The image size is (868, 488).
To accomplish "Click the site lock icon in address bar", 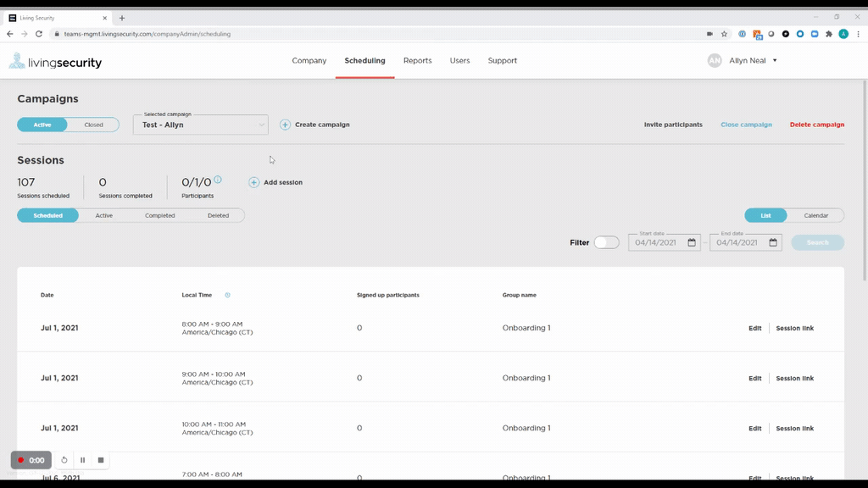I will point(57,34).
